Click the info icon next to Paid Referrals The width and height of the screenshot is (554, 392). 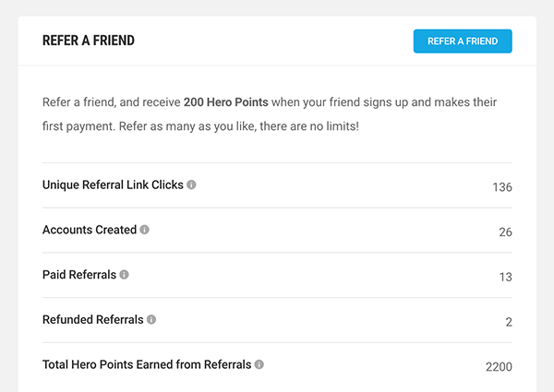pos(125,274)
